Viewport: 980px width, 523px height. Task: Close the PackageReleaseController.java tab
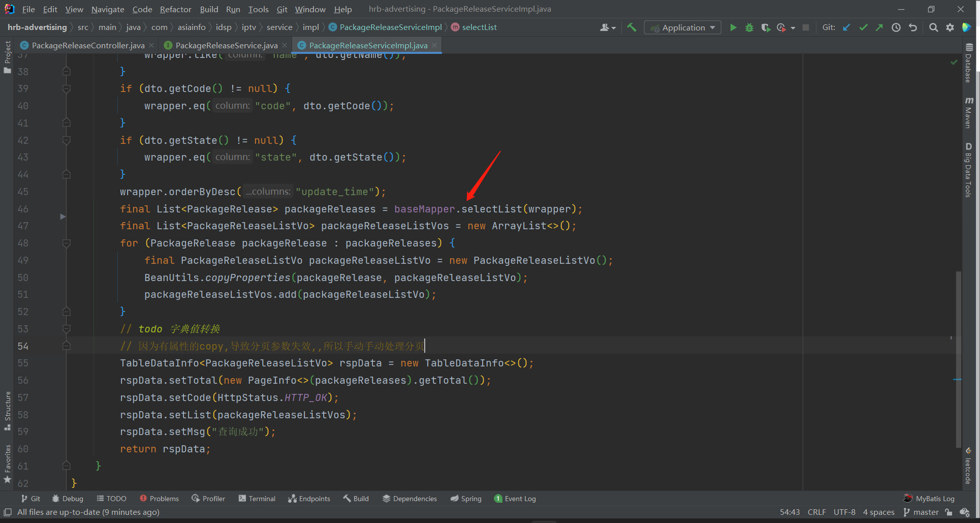(x=151, y=45)
